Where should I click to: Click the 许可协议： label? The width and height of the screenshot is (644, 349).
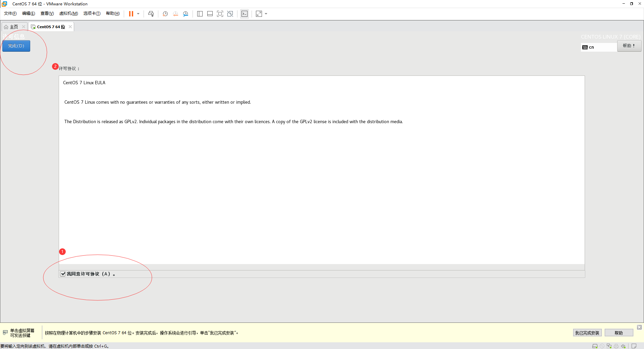(69, 68)
